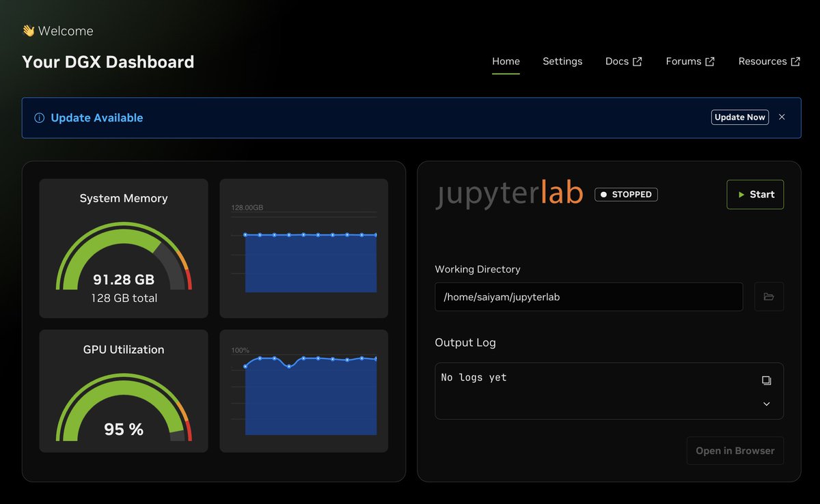This screenshot has width=820, height=504.
Task: Copy the output log with the copy icon
Action: click(767, 380)
